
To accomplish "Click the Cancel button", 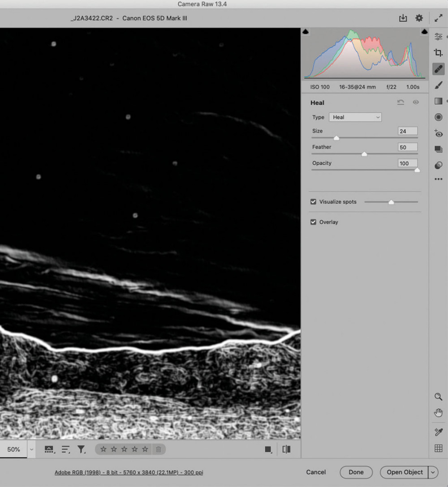I will [x=316, y=472].
